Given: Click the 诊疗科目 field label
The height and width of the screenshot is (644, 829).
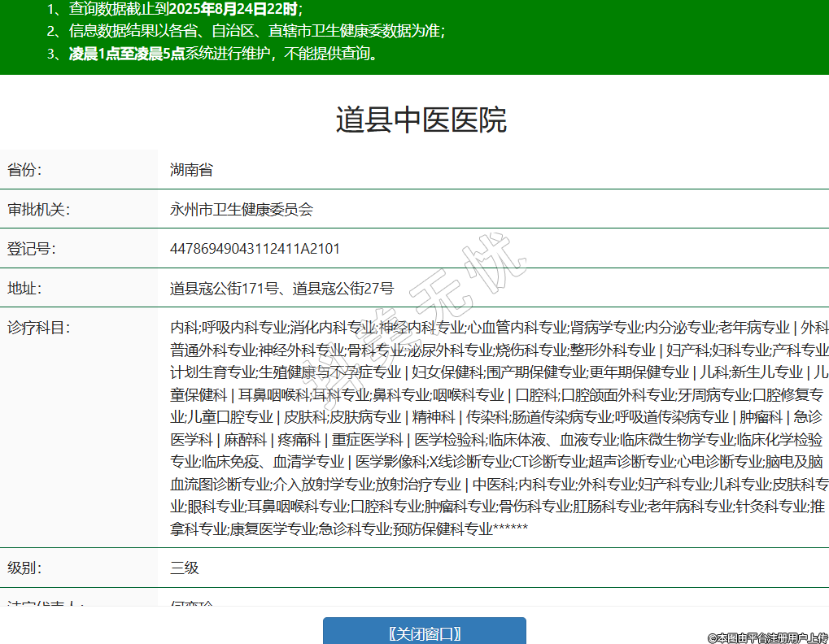Looking at the screenshot, I should 39,328.
